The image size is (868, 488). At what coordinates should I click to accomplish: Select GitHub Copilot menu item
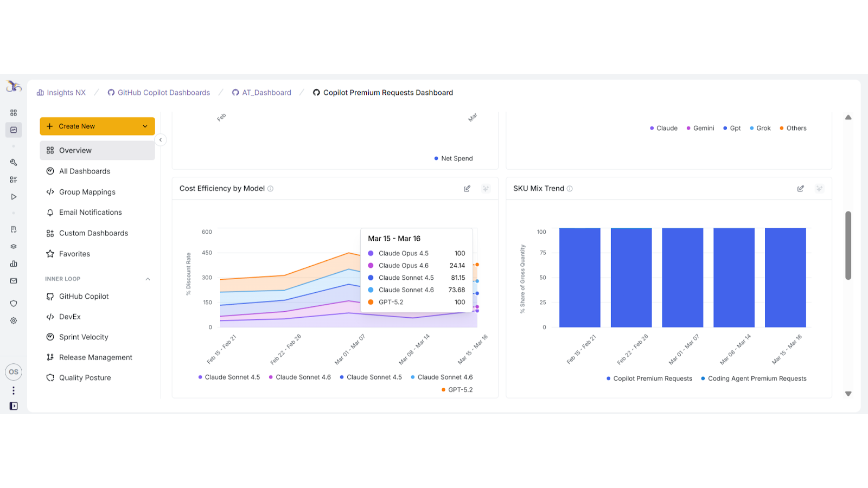coord(84,297)
